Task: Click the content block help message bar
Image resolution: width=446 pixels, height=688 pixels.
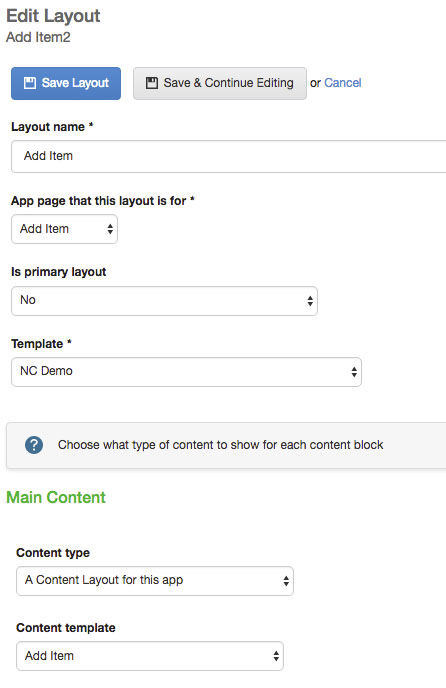Action: [226, 445]
